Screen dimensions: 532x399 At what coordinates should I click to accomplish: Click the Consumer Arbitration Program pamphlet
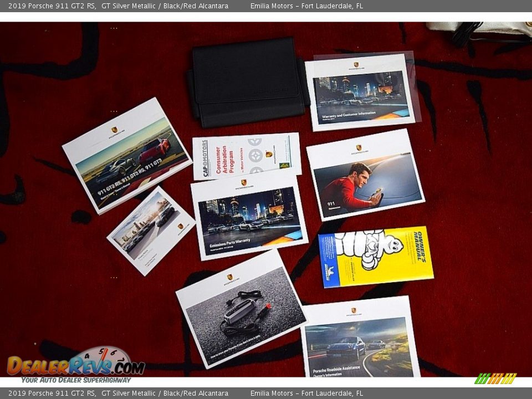click(x=245, y=156)
